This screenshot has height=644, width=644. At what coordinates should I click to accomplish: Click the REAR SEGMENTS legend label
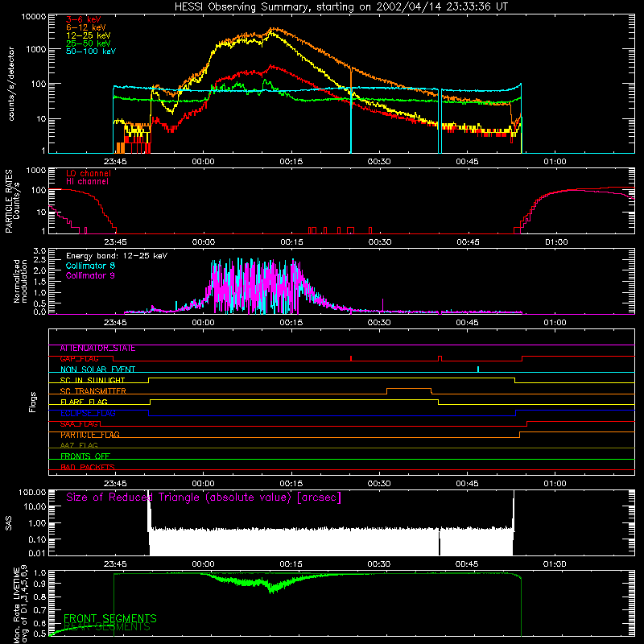coord(107,627)
